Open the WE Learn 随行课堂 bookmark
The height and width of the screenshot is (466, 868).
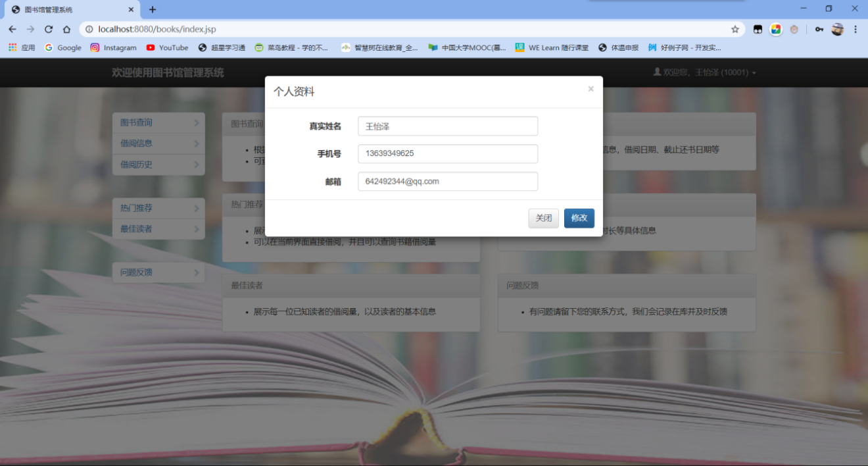pos(552,47)
